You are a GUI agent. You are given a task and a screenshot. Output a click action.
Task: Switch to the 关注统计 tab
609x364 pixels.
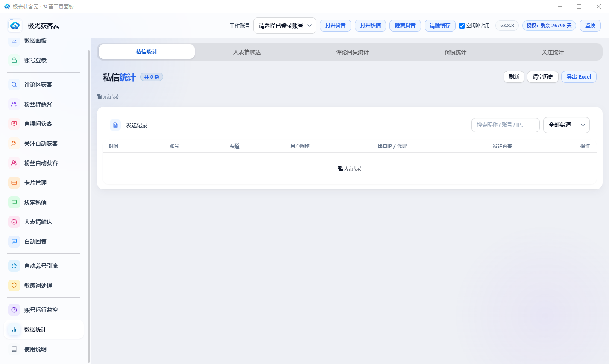coord(553,52)
